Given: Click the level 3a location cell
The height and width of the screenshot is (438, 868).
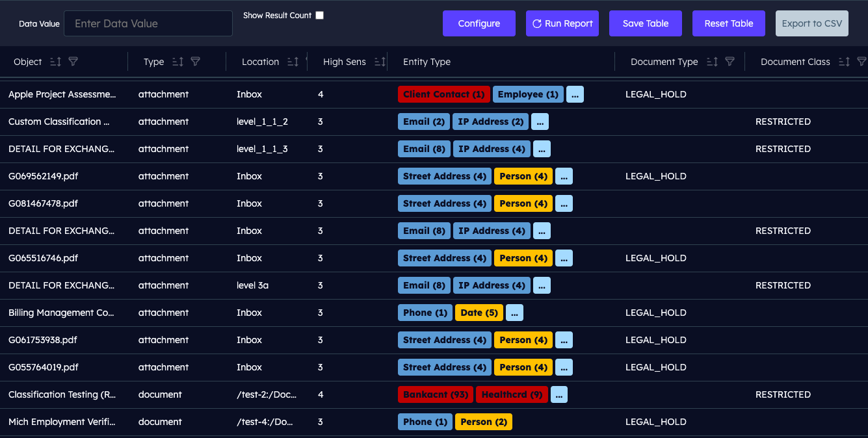Looking at the screenshot, I should pyautogui.click(x=252, y=285).
